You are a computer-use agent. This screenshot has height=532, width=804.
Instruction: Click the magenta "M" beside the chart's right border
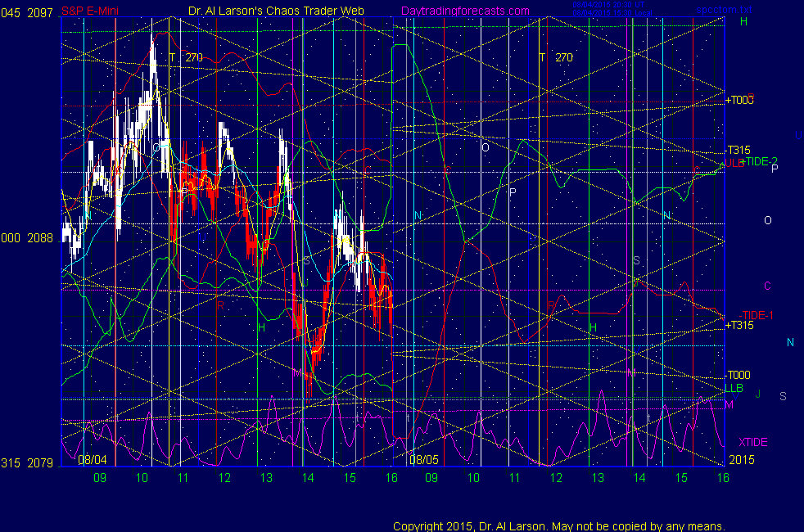[x=729, y=405]
